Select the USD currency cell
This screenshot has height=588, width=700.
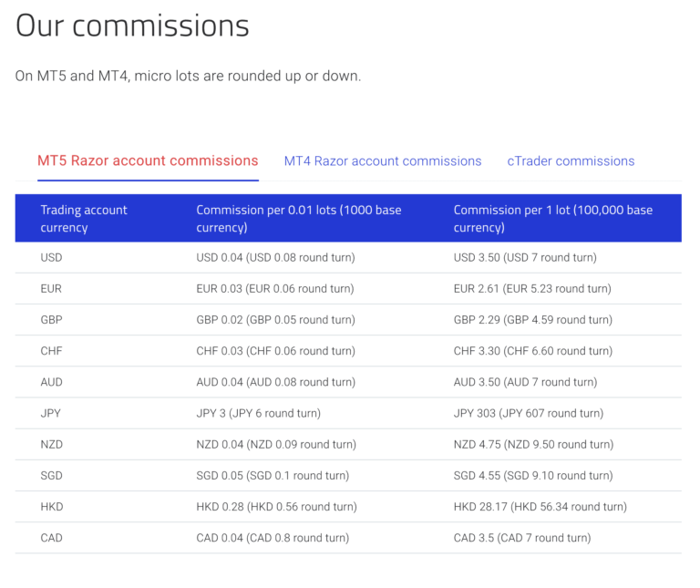coord(51,258)
